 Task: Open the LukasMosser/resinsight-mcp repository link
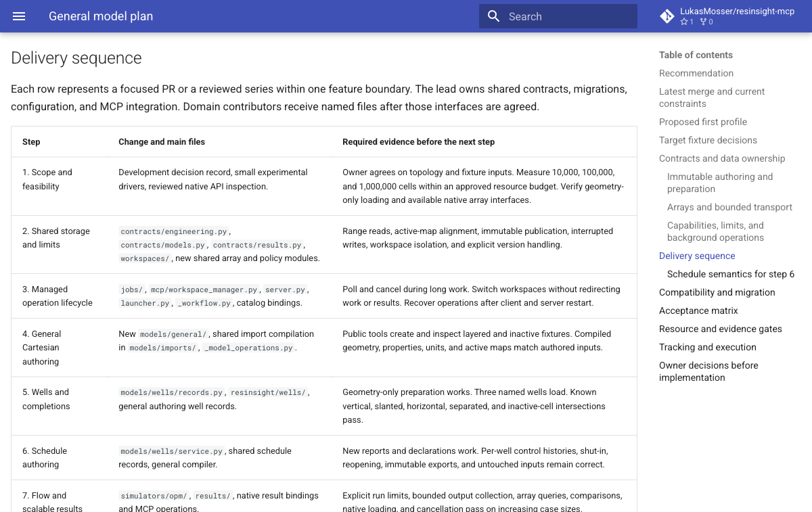point(731,16)
